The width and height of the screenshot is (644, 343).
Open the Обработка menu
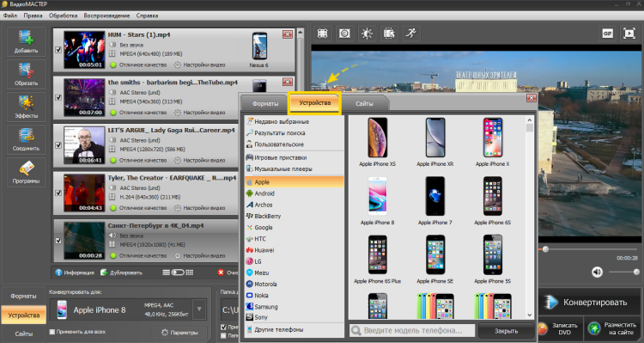click(x=63, y=15)
